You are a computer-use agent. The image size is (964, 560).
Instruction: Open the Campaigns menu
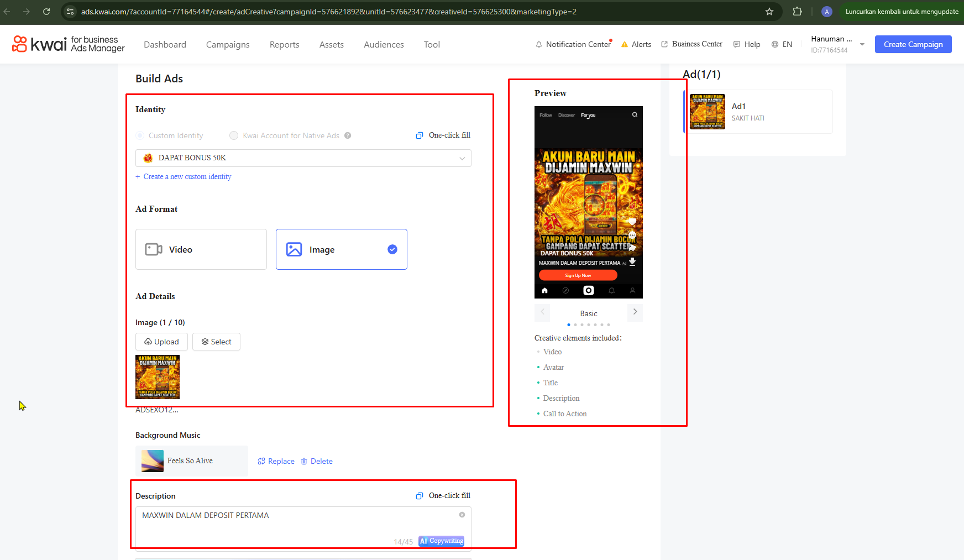228,44
